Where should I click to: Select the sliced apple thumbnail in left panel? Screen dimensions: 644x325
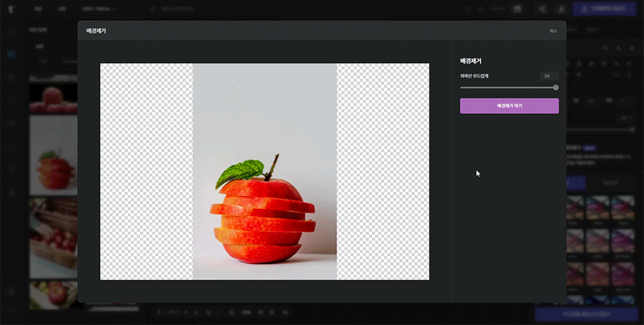[x=53, y=155]
